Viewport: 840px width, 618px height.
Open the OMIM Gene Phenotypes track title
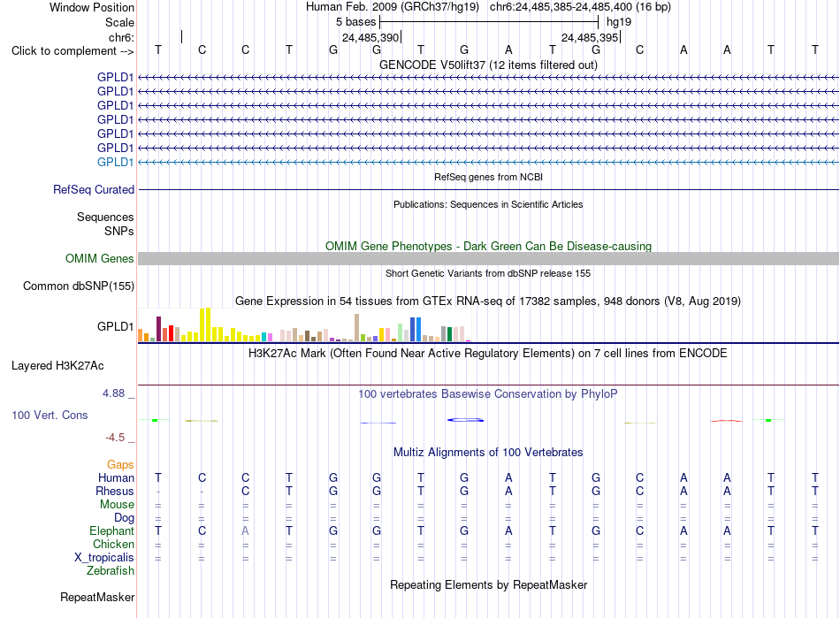[x=488, y=246]
